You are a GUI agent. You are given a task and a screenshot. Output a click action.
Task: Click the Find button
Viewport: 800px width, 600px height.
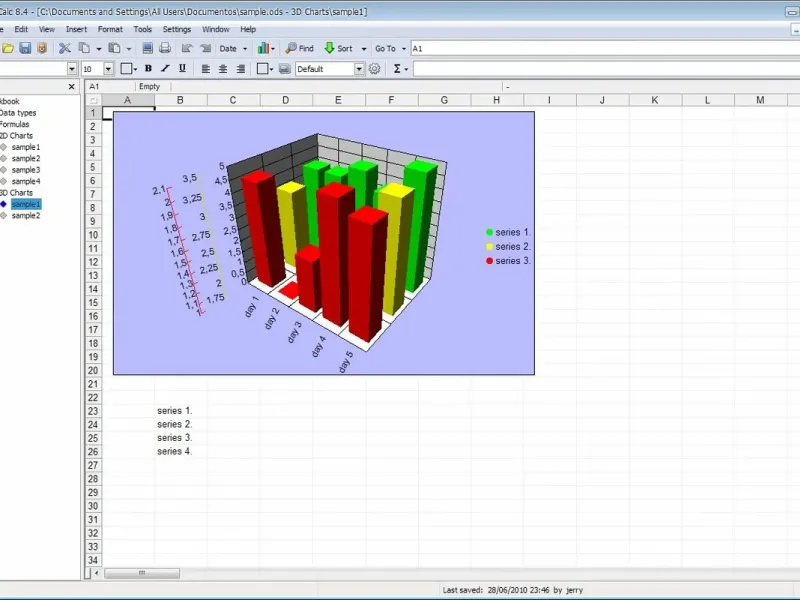point(299,48)
